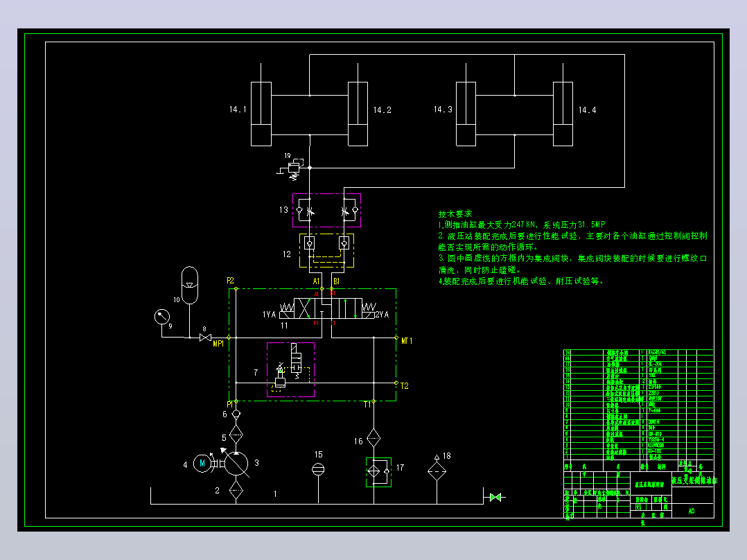Viewport: 747px width, 560px height.
Task: Select the note line mentioning 247 KN
Action: click(522, 225)
